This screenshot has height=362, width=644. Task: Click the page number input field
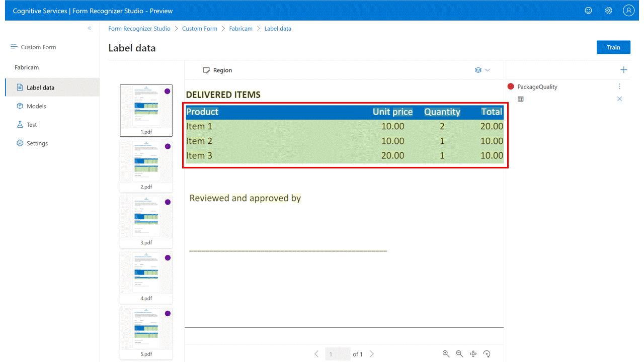[x=338, y=354]
